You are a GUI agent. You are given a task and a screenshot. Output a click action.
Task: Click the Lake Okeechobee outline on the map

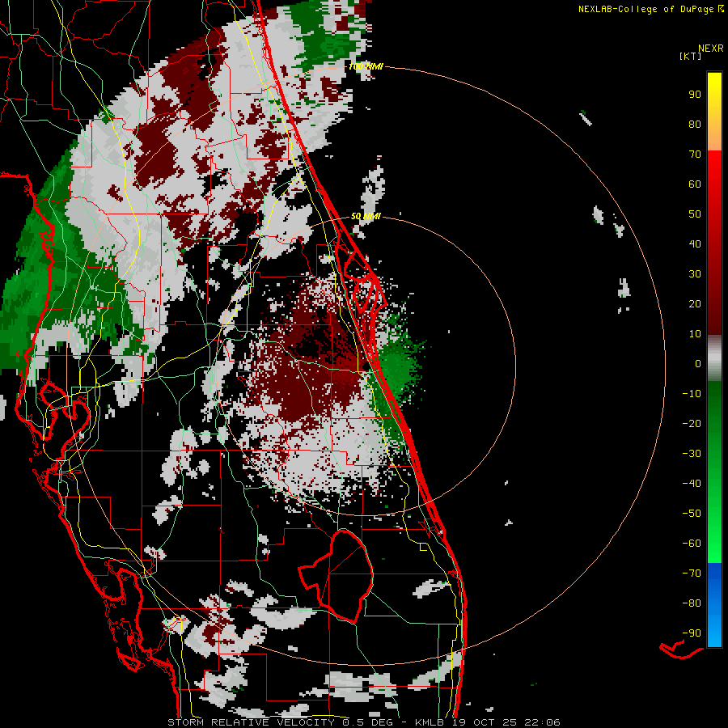[x=336, y=575]
